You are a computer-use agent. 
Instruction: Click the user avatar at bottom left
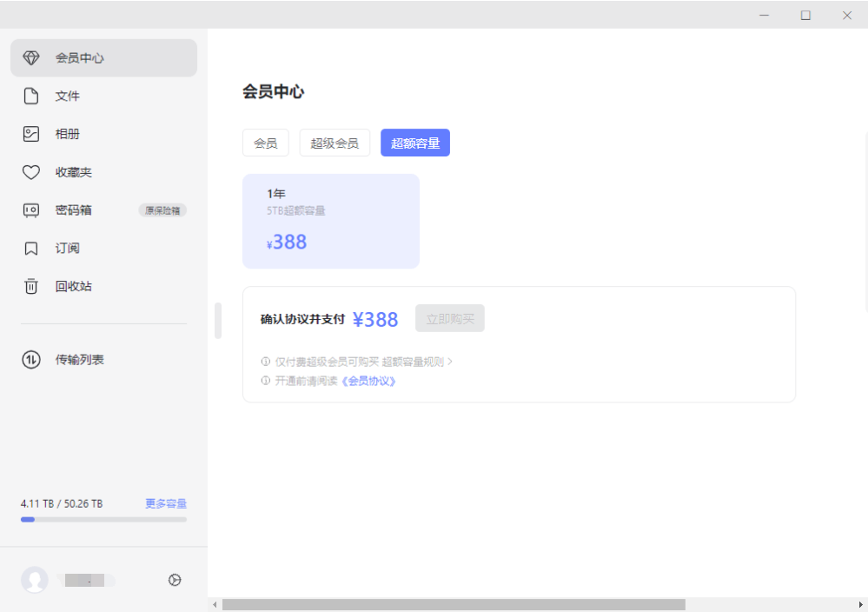click(x=35, y=580)
